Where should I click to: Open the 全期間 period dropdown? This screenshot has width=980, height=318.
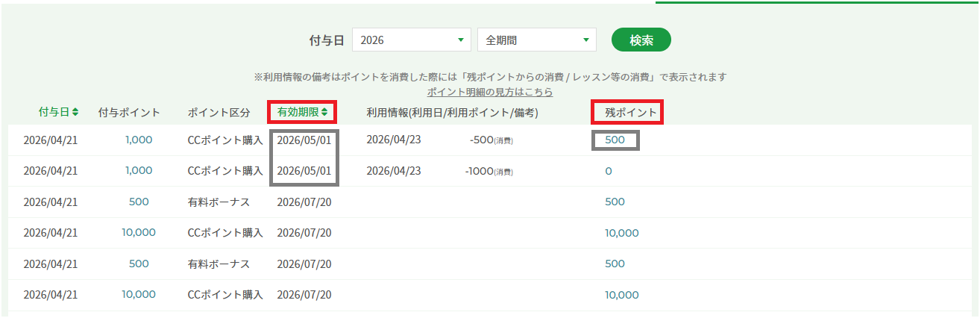tap(536, 40)
